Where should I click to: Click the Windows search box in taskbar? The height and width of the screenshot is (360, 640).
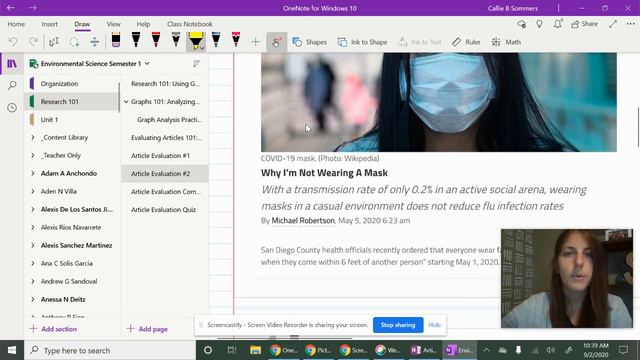110,350
